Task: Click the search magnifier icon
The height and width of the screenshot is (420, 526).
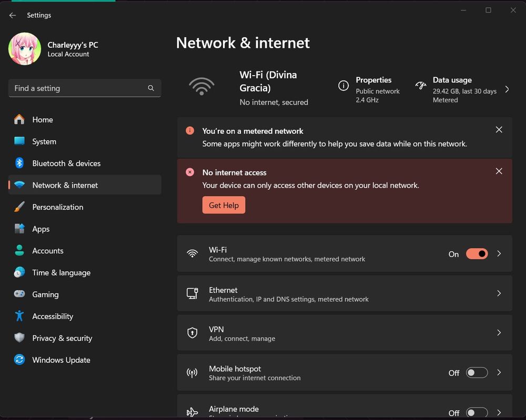Action: coord(151,88)
